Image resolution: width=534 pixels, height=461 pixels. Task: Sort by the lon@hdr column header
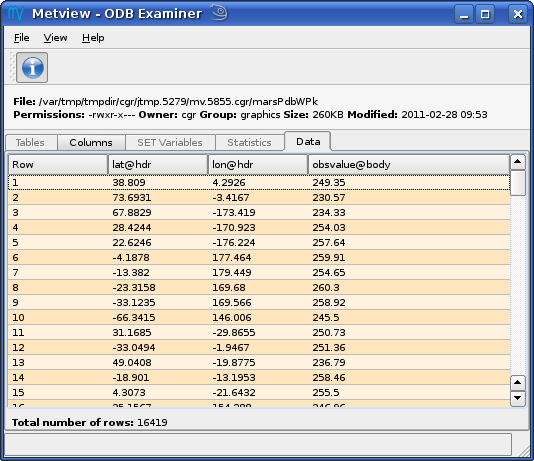point(258,165)
